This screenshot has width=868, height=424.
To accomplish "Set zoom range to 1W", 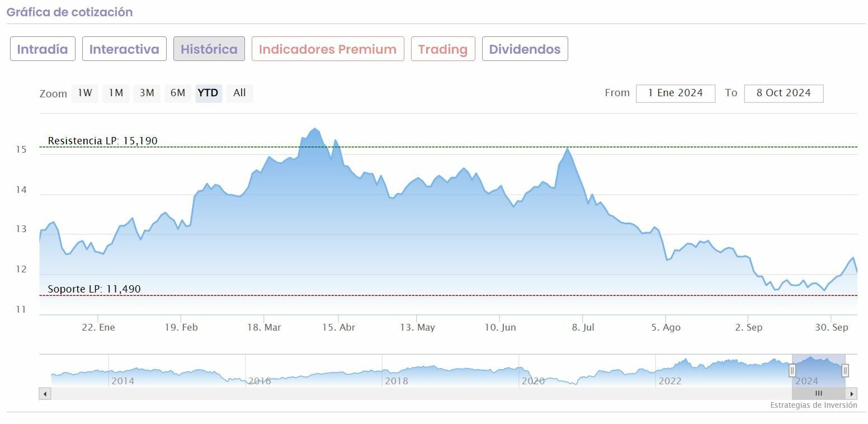I will tap(85, 93).
